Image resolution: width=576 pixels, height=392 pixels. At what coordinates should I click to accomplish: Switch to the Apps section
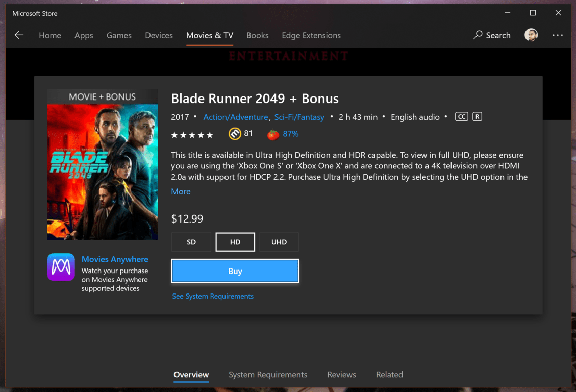(84, 35)
